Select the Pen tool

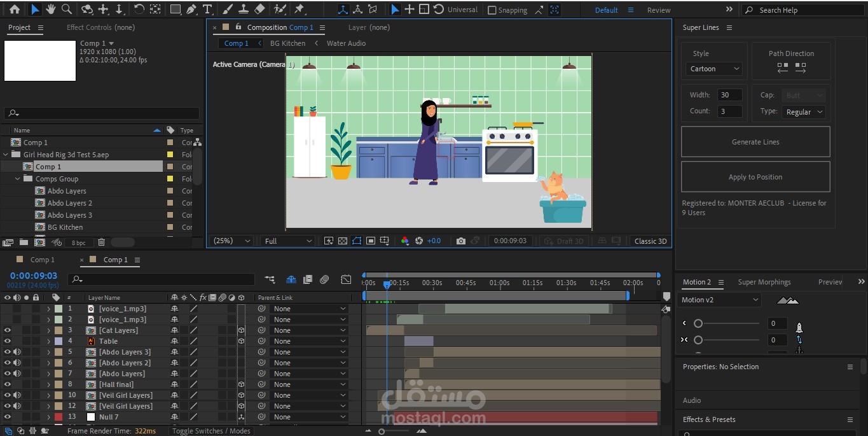191,10
